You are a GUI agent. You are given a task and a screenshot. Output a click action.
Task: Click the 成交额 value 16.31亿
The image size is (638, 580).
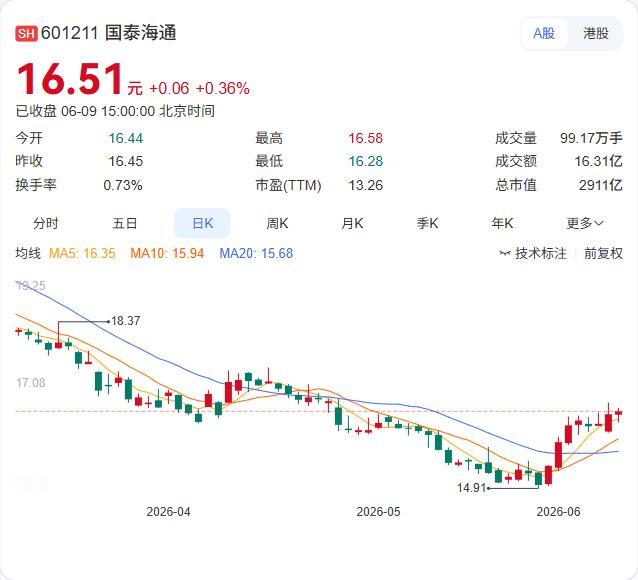click(x=599, y=161)
